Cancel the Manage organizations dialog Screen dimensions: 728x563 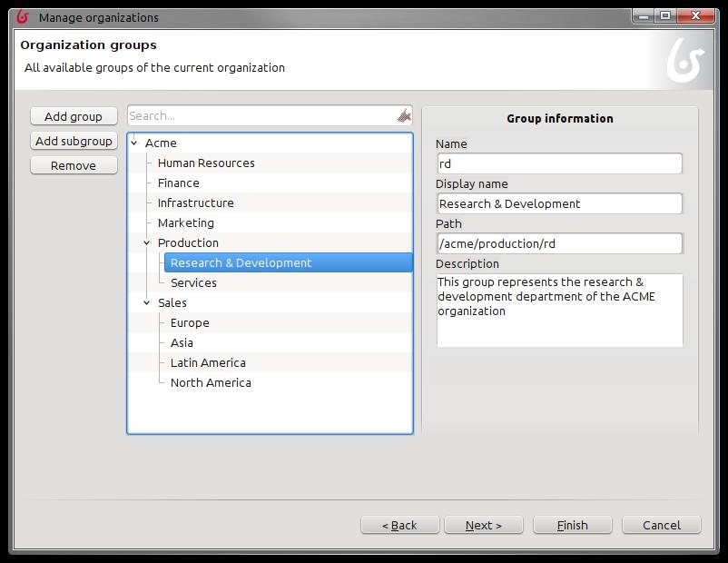662,525
